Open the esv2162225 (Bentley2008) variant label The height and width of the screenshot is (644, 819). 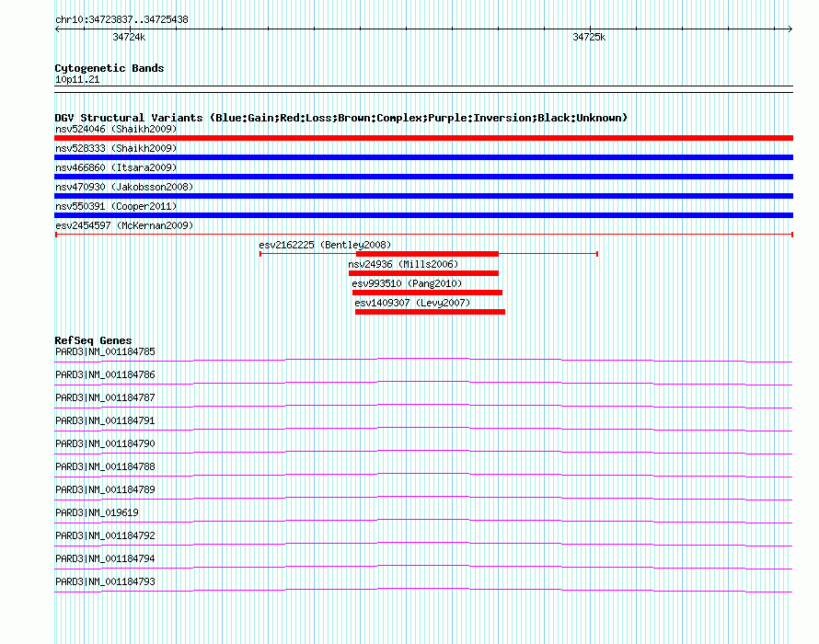pos(325,245)
